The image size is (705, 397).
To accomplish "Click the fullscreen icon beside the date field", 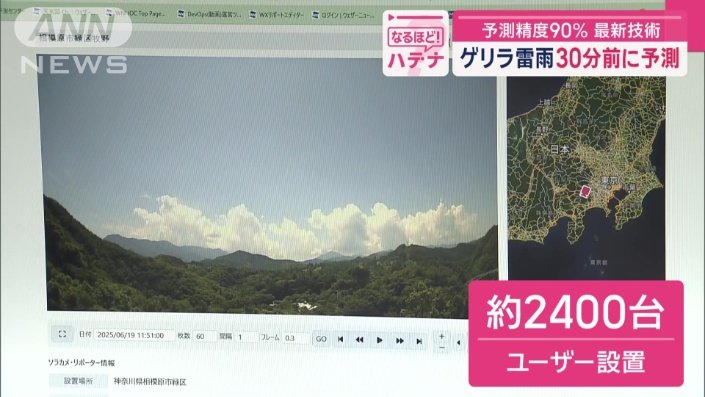I will click(x=62, y=334).
